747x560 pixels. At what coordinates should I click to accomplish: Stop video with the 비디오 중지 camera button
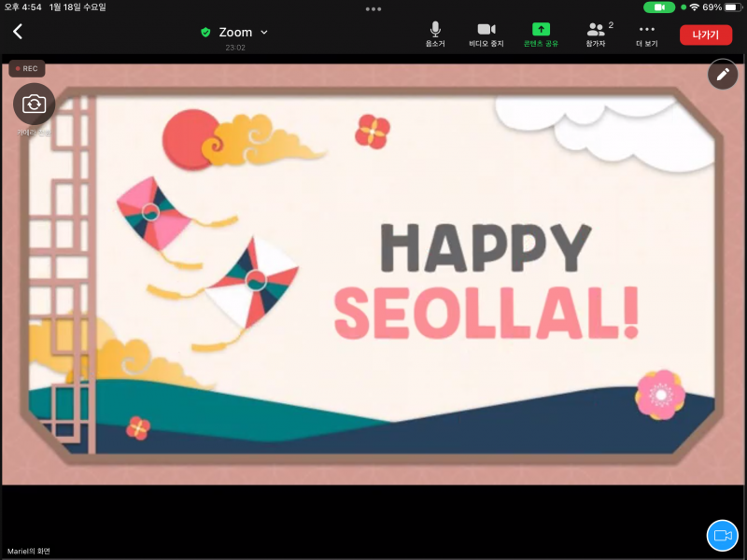pos(486,35)
